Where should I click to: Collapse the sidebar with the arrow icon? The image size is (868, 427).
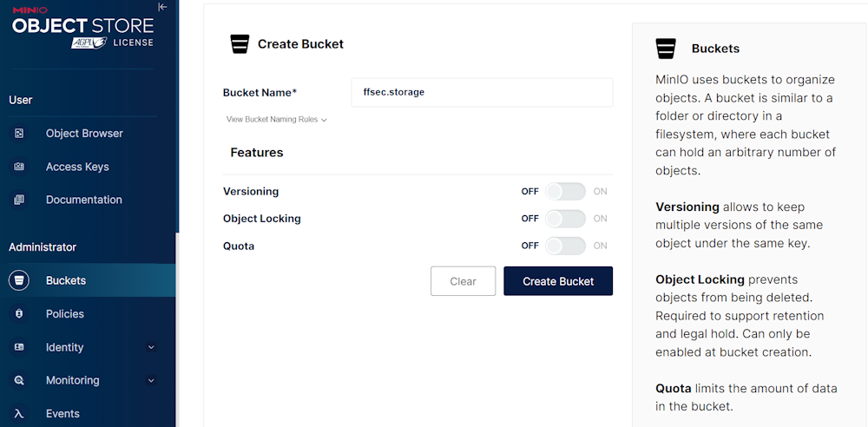coord(162,7)
